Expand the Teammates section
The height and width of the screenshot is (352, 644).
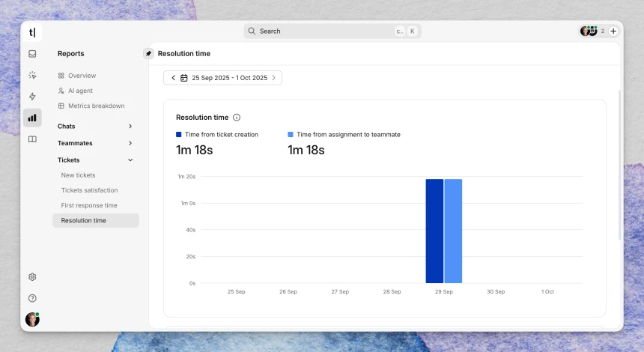point(96,143)
